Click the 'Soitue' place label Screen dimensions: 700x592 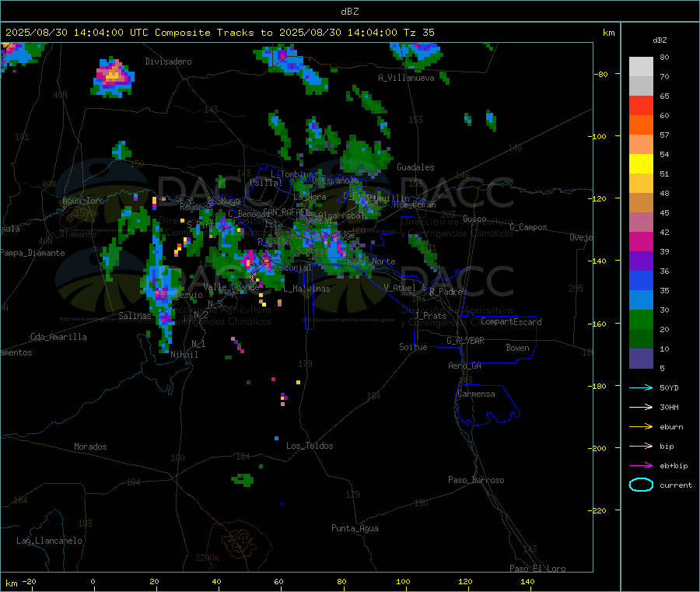[x=413, y=347]
